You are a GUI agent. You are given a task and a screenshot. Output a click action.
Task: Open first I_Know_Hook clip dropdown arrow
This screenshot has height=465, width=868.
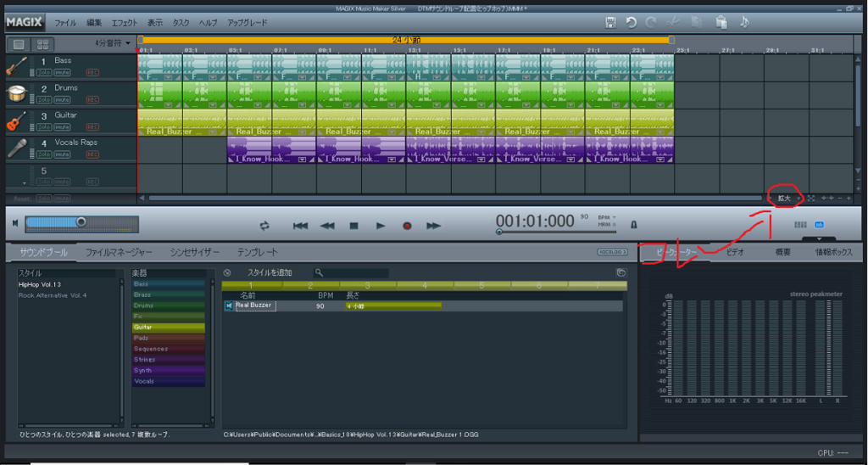(x=303, y=159)
